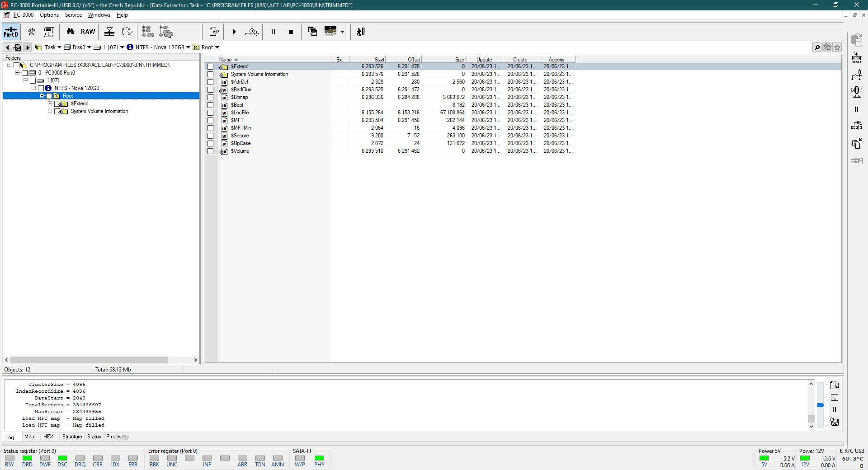Click the single star bookmark icon
The image size is (868, 470).
tap(837, 47)
